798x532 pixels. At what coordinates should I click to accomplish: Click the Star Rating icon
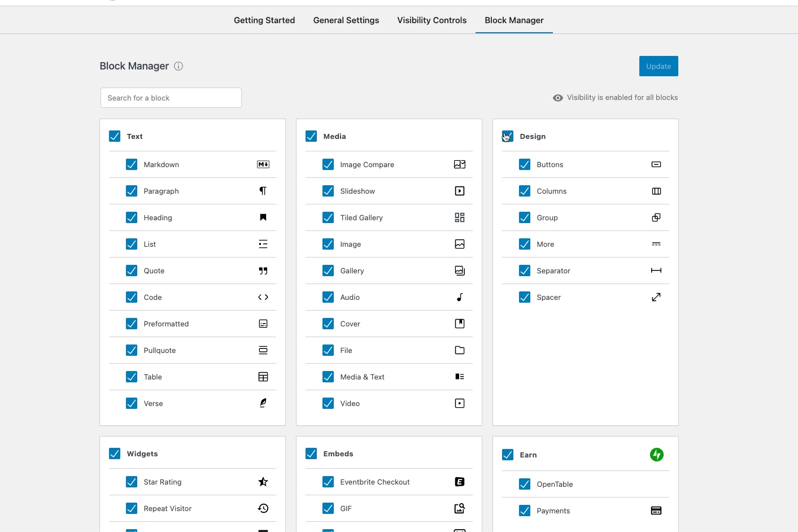(x=263, y=482)
